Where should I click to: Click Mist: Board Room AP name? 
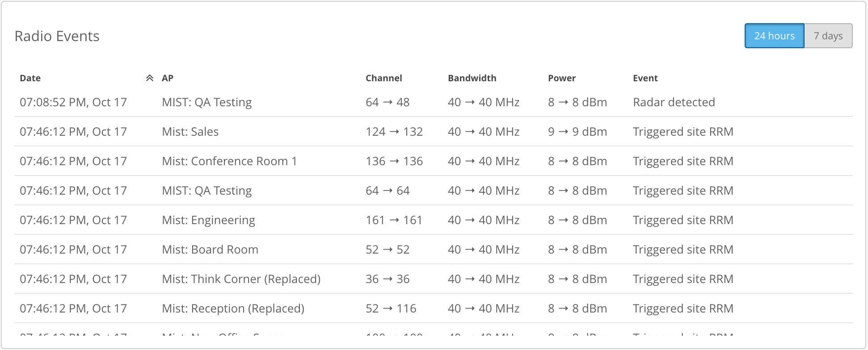click(x=210, y=250)
